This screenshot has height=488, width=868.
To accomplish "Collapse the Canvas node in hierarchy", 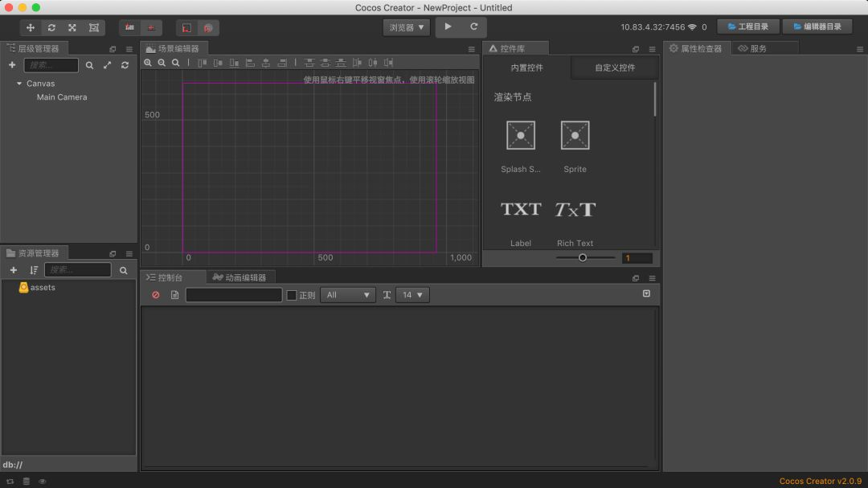I will click(x=19, y=84).
